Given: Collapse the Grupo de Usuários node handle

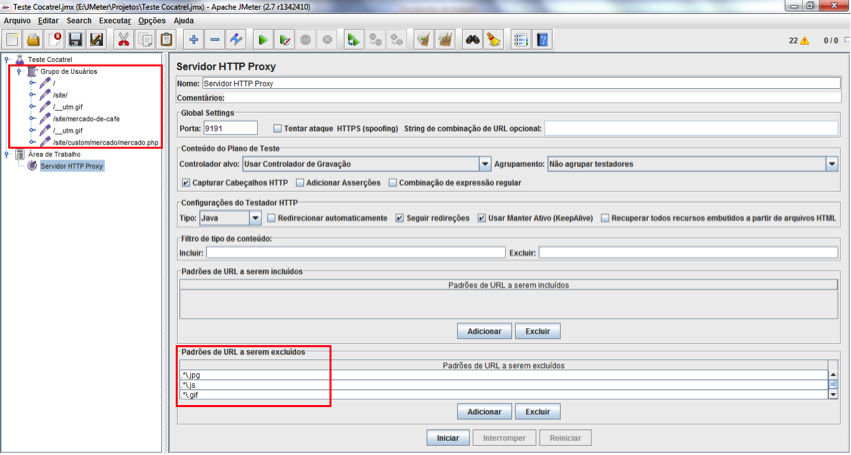Looking at the screenshot, I should [19, 72].
